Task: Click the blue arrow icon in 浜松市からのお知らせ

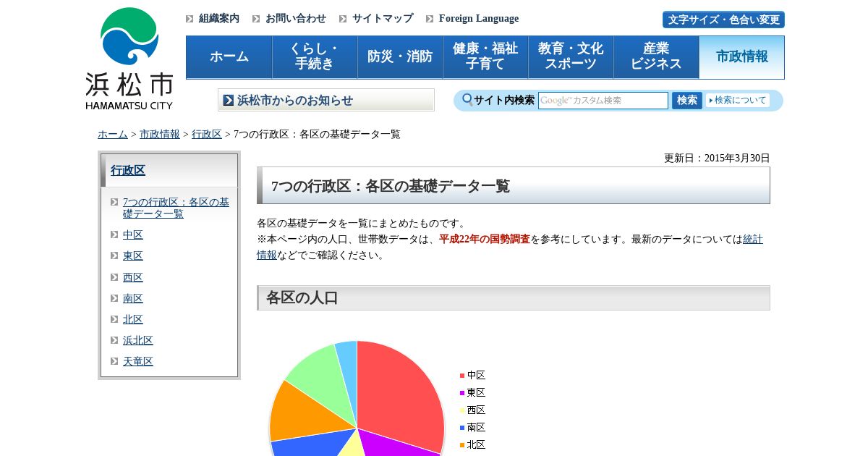Action: point(229,101)
